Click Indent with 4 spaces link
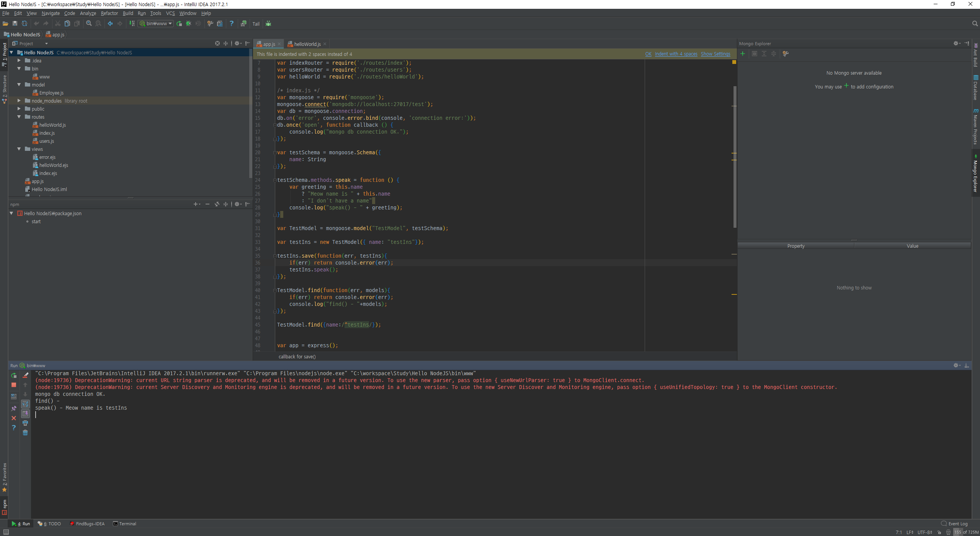980x536 pixels. point(676,54)
